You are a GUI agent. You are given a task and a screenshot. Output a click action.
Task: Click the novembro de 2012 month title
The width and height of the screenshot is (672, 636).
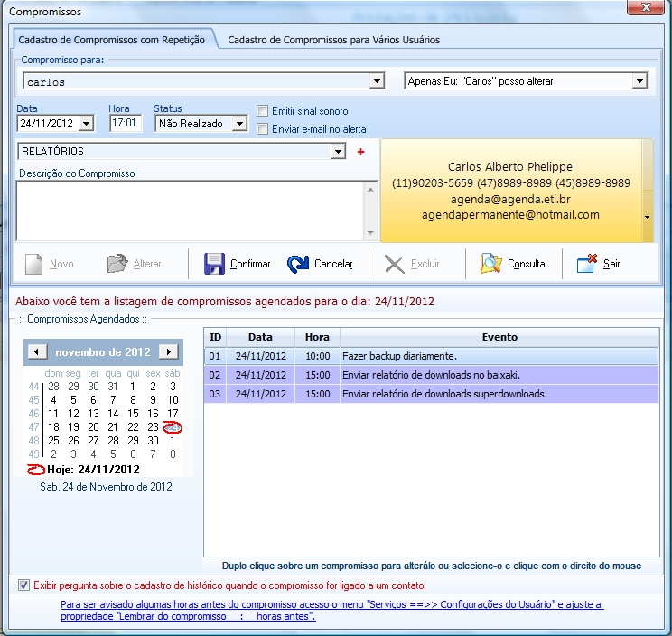(103, 351)
